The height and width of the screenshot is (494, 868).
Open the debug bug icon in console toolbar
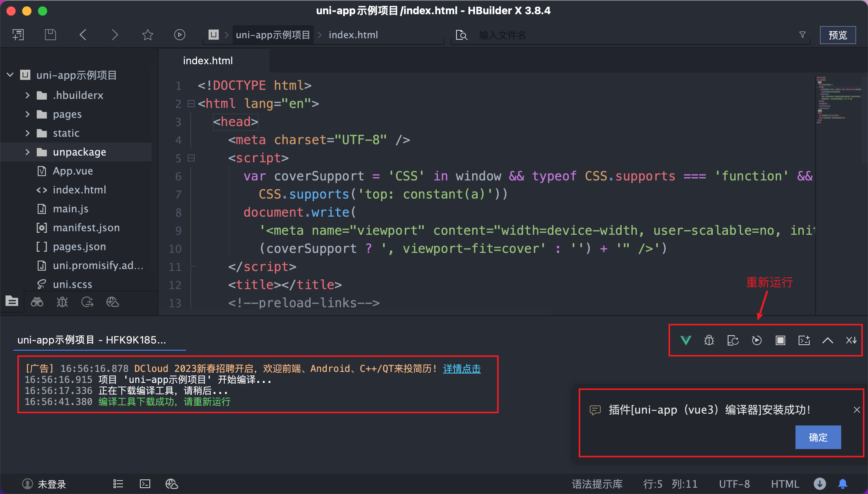(x=709, y=340)
